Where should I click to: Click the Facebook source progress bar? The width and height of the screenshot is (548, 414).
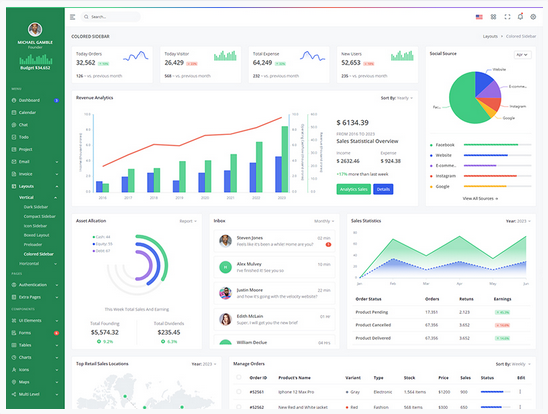pyautogui.click(x=497, y=145)
